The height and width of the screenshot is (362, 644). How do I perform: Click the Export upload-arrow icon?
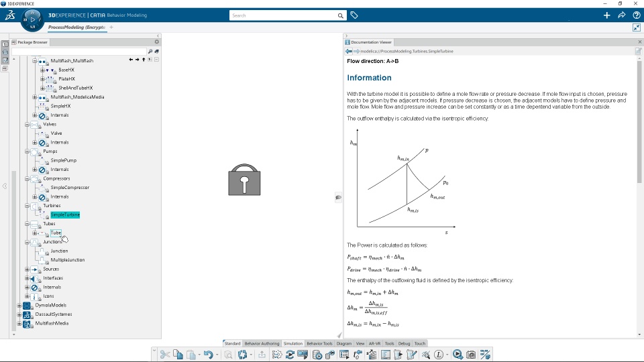pos(262,354)
